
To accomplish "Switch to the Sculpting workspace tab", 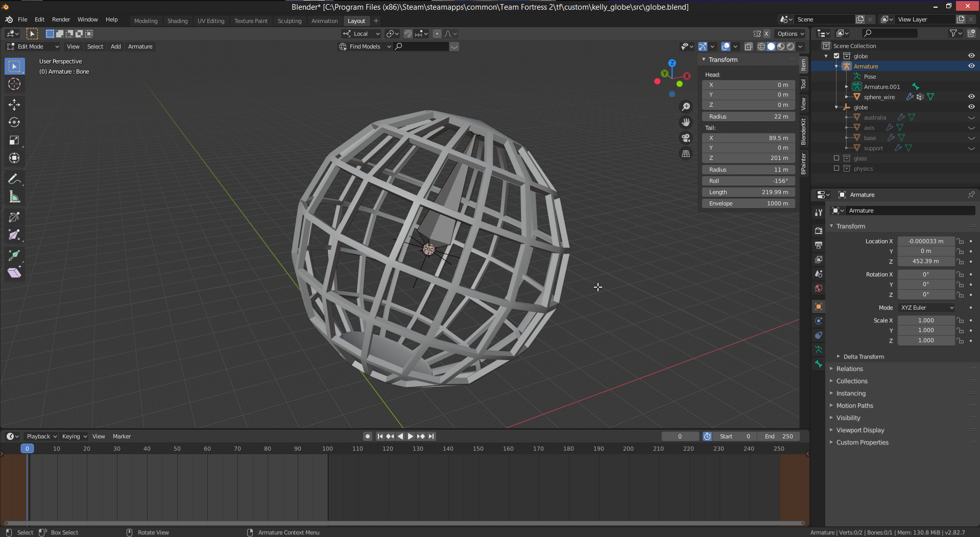I will (x=289, y=21).
